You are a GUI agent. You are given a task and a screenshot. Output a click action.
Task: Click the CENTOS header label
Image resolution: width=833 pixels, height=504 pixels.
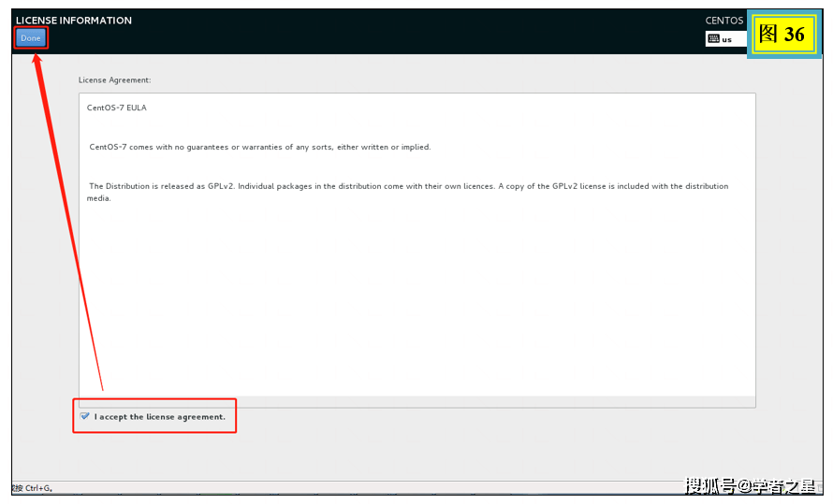click(724, 21)
